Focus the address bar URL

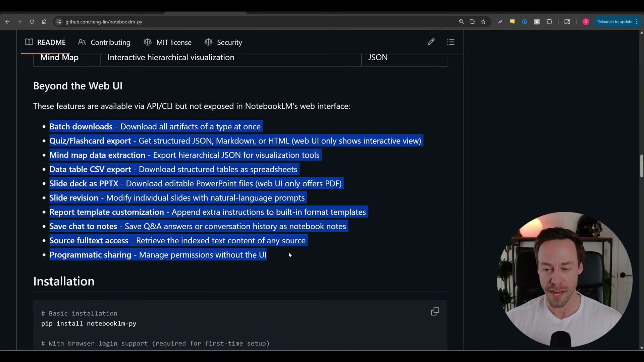coord(104,22)
